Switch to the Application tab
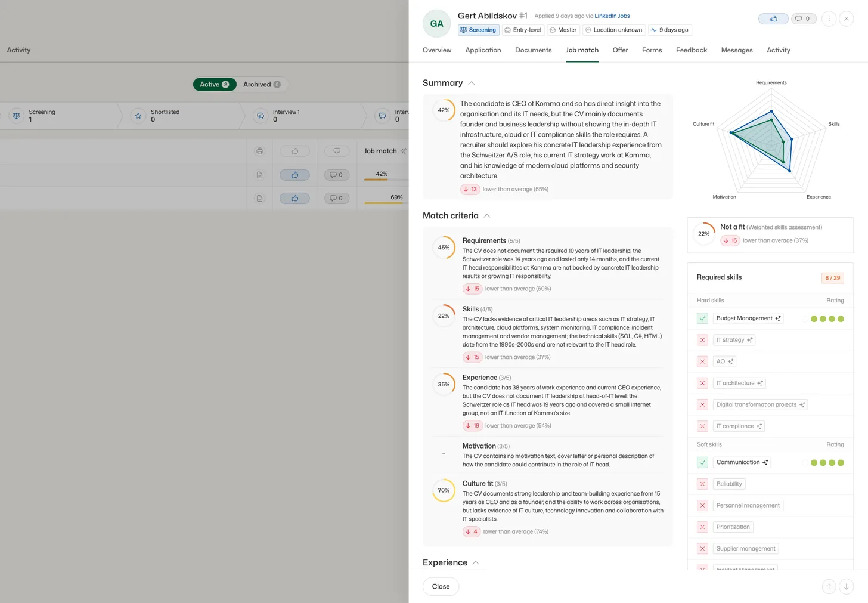Screen dimensions: 868x603 [483, 50]
